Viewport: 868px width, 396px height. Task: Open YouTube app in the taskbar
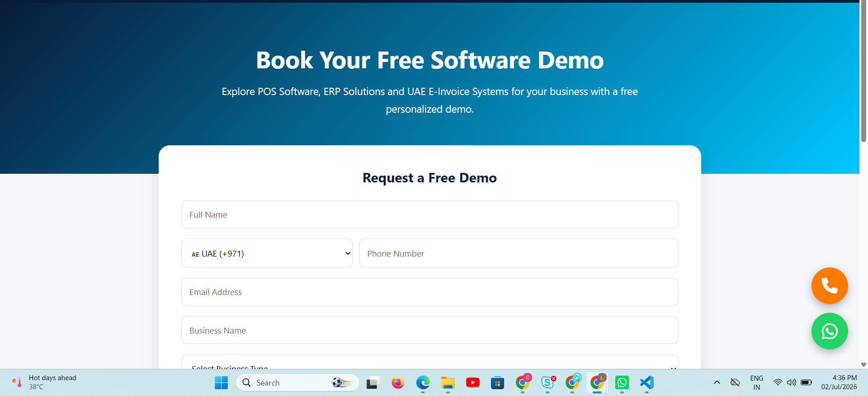pyautogui.click(x=472, y=383)
